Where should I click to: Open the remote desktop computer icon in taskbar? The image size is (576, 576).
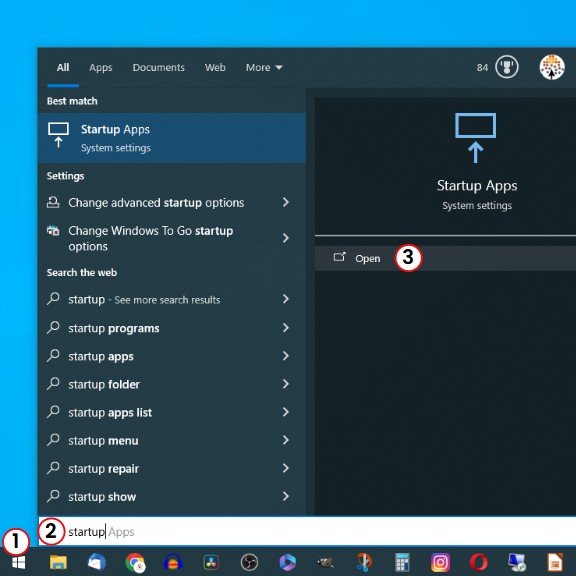[x=517, y=562]
